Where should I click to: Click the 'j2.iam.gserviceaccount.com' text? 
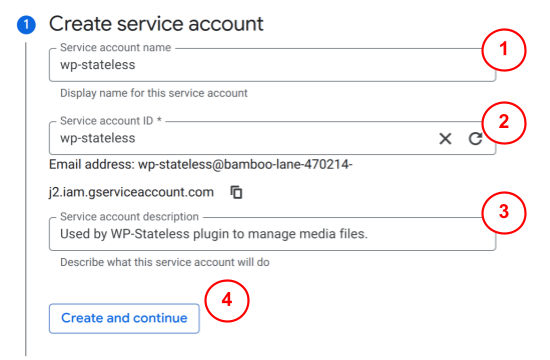[131, 192]
